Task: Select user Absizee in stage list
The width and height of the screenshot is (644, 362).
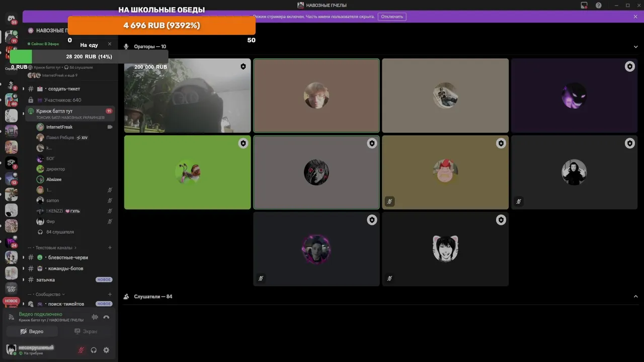Action: tap(74, 179)
